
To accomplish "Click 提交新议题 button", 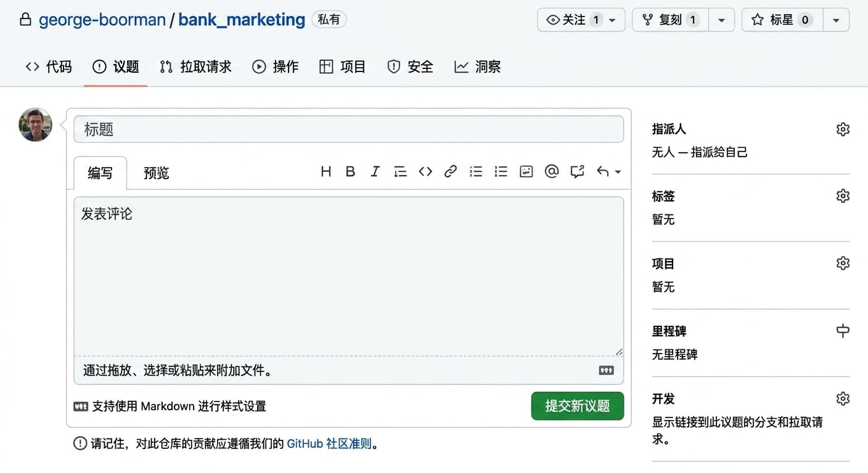I will (x=578, y=406).
